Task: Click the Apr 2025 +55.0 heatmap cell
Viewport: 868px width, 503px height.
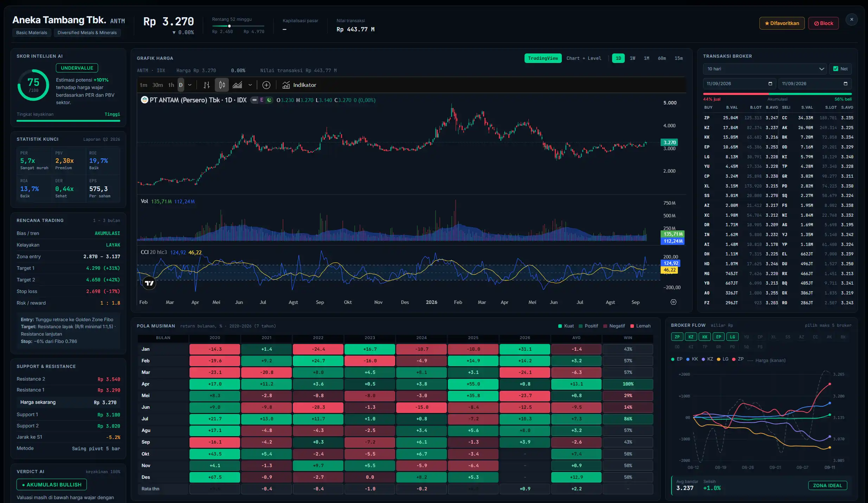Action: [473, 384]
